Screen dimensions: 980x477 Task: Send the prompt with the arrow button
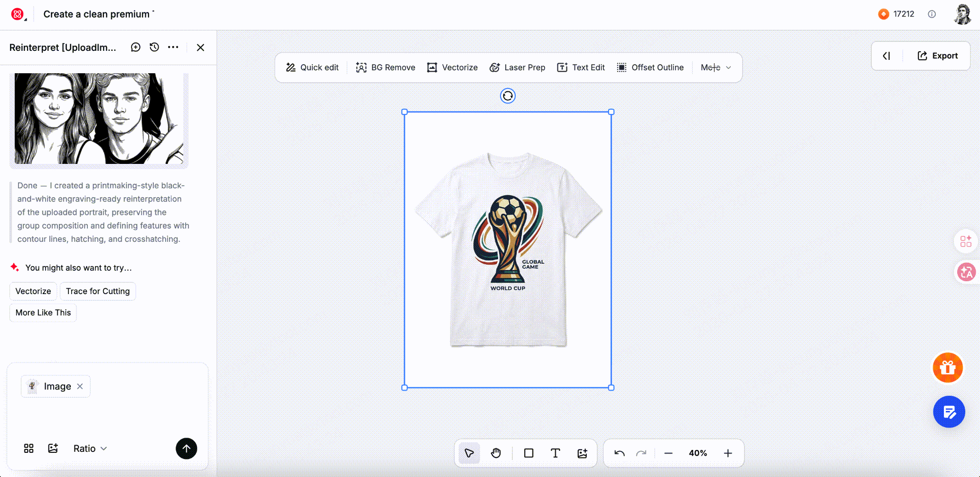pos(187,448)
